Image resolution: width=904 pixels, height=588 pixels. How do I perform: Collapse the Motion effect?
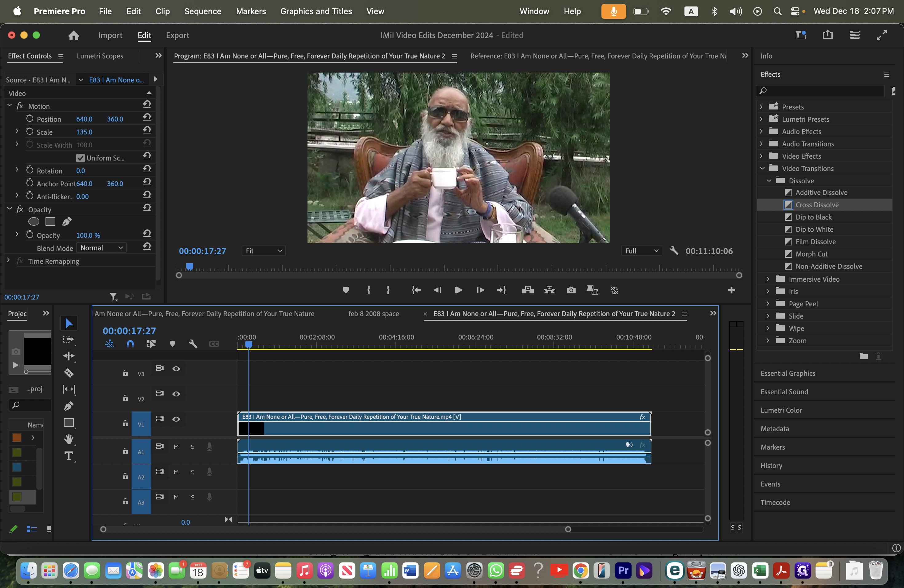(10, 105)
